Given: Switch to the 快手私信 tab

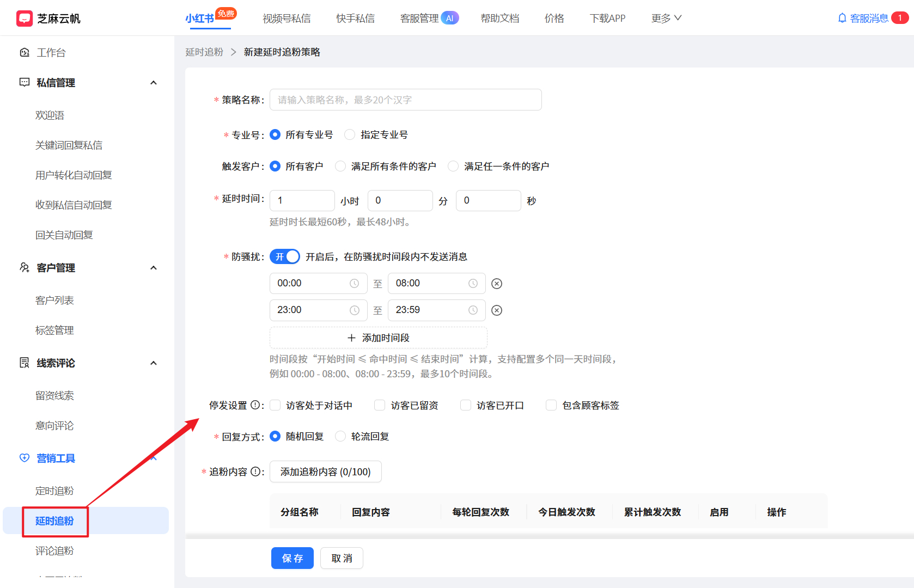Looking at the screenshot, I should coord(355,19).
